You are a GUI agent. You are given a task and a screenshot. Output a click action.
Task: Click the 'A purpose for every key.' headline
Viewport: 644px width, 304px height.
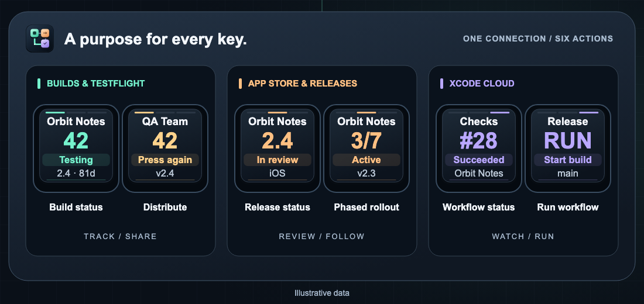click(156, 39)
